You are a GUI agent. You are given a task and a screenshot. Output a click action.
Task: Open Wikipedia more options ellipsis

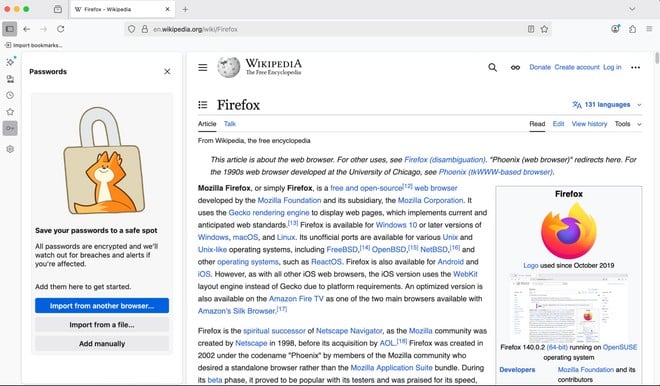tap(636, 67)
